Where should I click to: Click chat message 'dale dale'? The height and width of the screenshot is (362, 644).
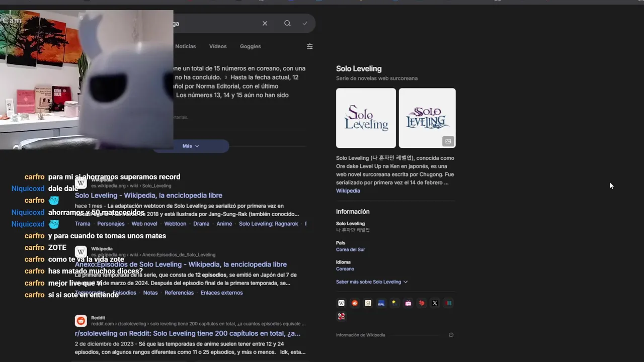(x=63, y=189)
